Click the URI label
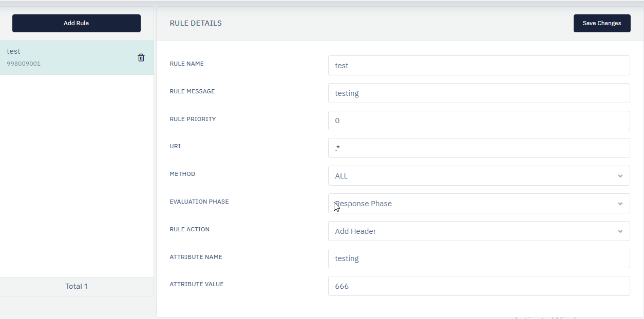The width and height of the screenshot is (644, 319). (x=175, y=146)
